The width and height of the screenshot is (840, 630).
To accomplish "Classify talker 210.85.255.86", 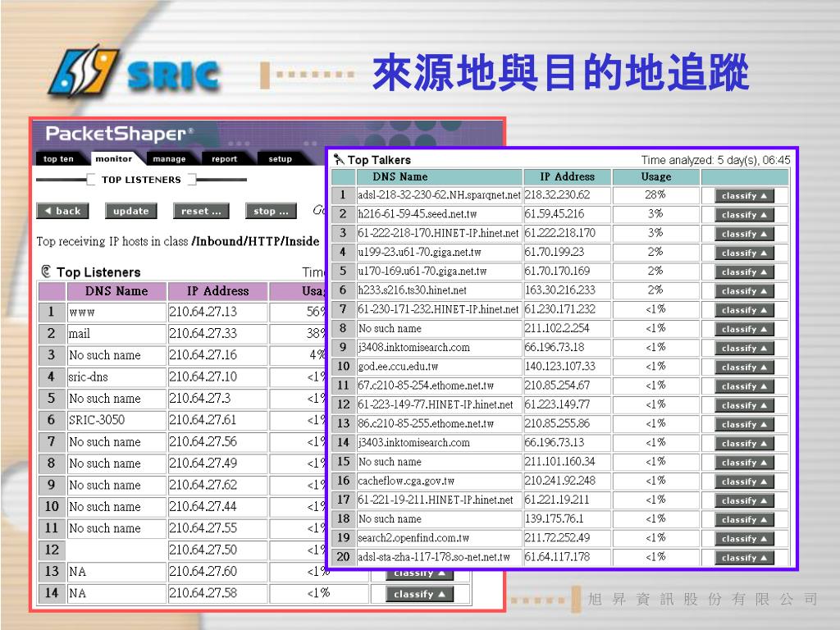I will 744,424.
